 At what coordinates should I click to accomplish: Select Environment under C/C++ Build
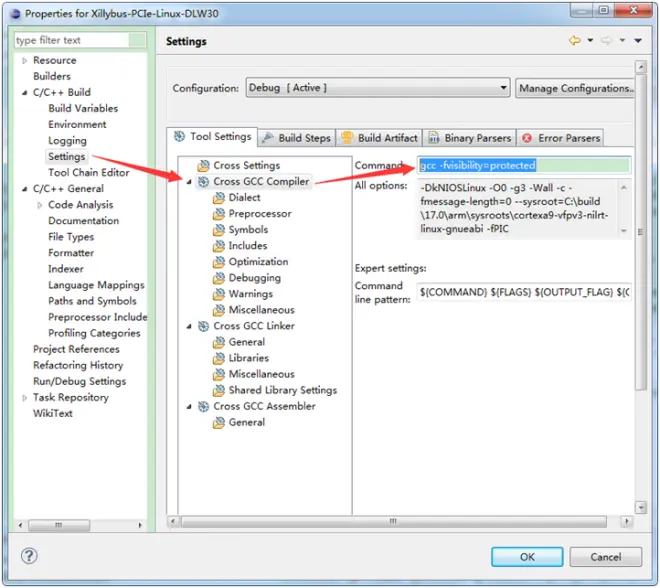coord(77,125)
